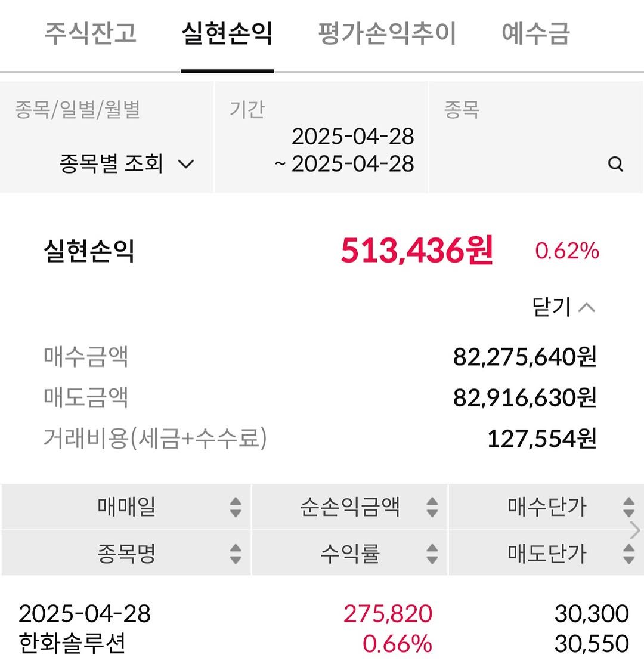The height and width of the screenshot is (667, 644).
Task: Click the 수익률 column header label
Action: [349, 554]
